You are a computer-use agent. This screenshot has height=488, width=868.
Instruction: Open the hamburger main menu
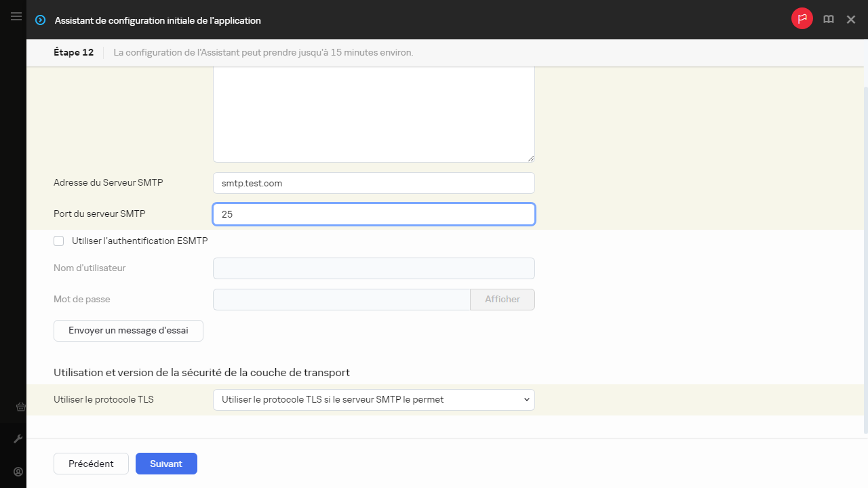tap(16, 16)
